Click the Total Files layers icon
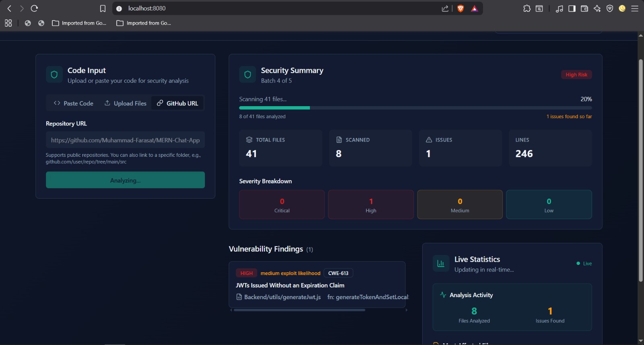Viewport: 644px width, 345px height. pyautogui.click(x=249, y=140)
